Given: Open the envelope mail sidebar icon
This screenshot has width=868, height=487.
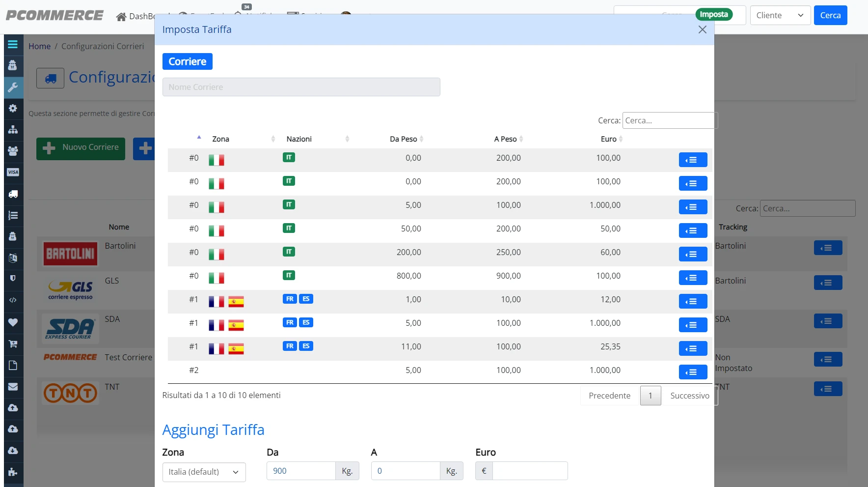Looking at the screenshot, I should click(13, 387).
